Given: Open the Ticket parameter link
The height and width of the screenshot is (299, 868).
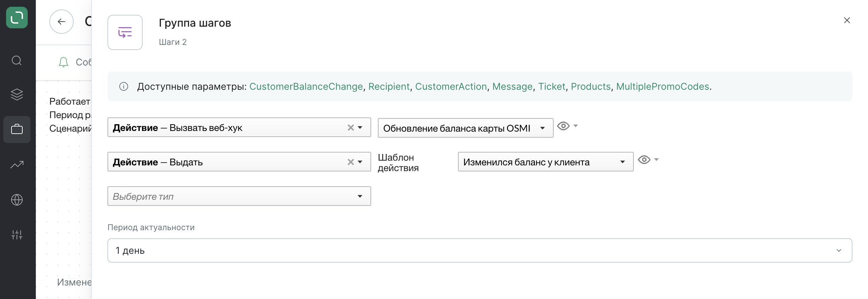Looking at the screenshot, I should 552,87.
